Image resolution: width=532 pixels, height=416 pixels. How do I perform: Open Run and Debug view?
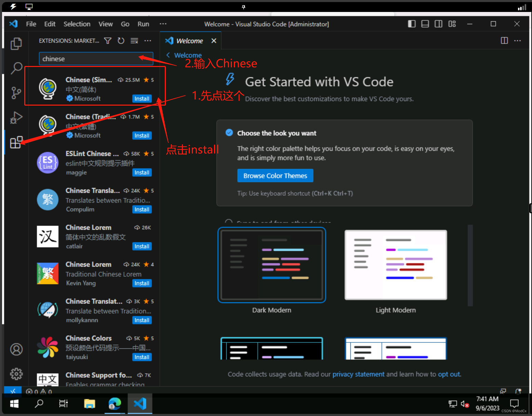pos(16,117)
